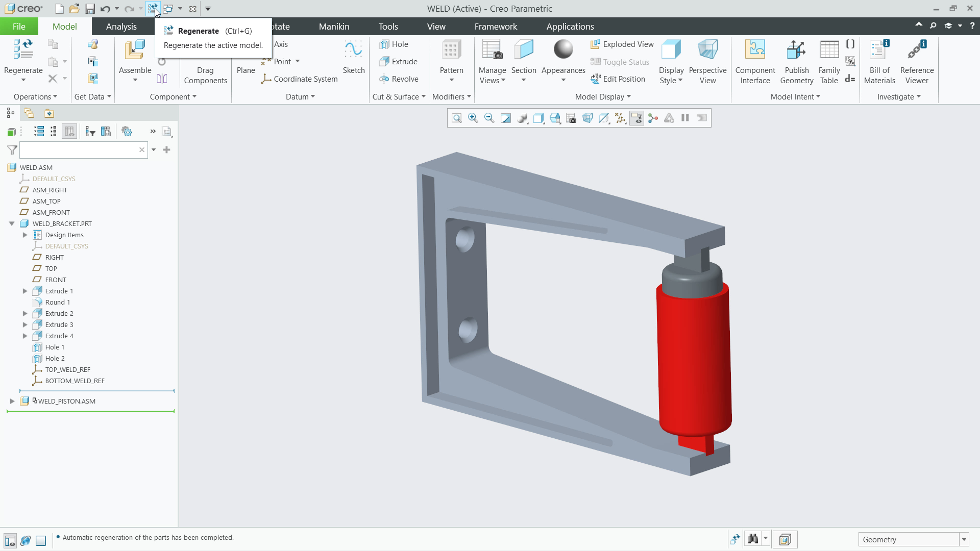
Task: Click the Save icon in quick access toolbar
Action: (90, 9)
